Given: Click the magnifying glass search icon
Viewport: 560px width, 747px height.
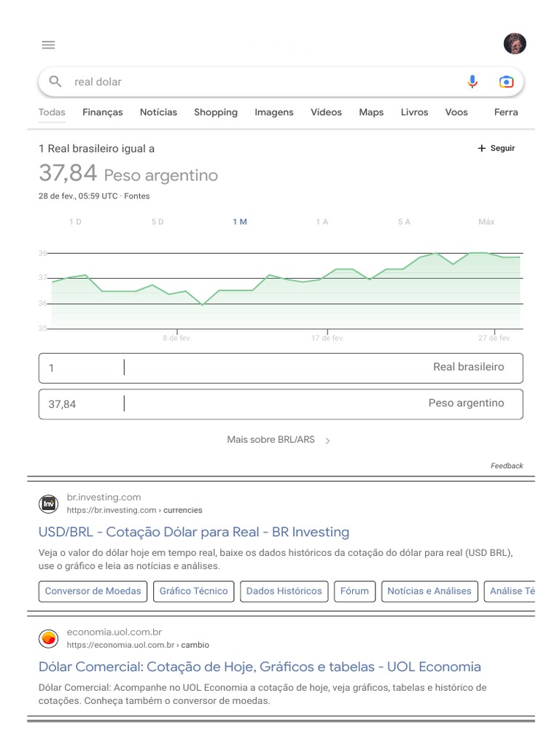Looking at the screenshot, I should tap(55, 82).
